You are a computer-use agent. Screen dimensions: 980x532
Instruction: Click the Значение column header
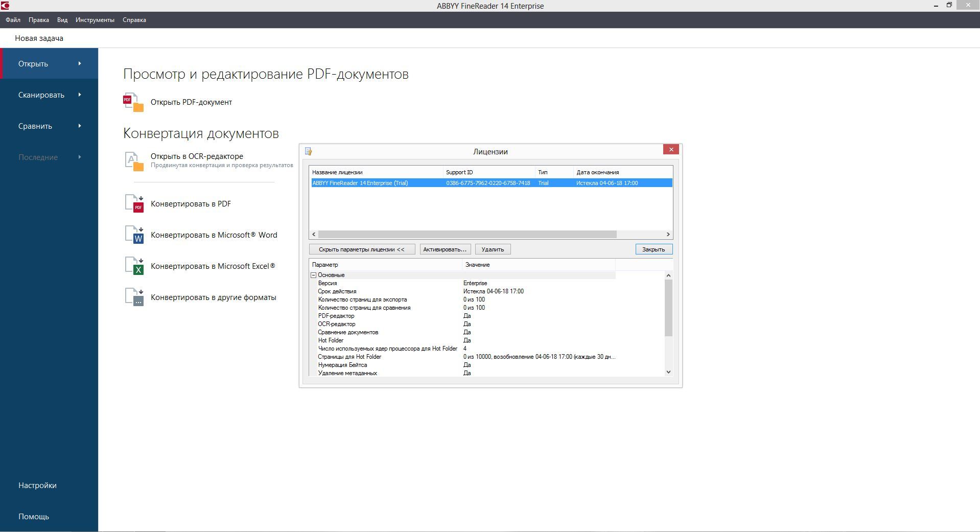click(x=539, y=265)
